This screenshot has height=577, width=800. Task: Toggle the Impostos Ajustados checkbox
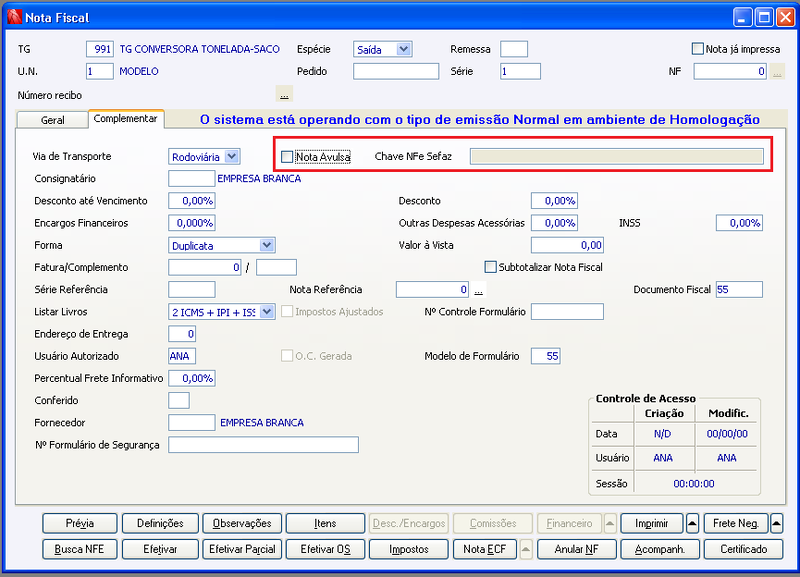point(287,311)
